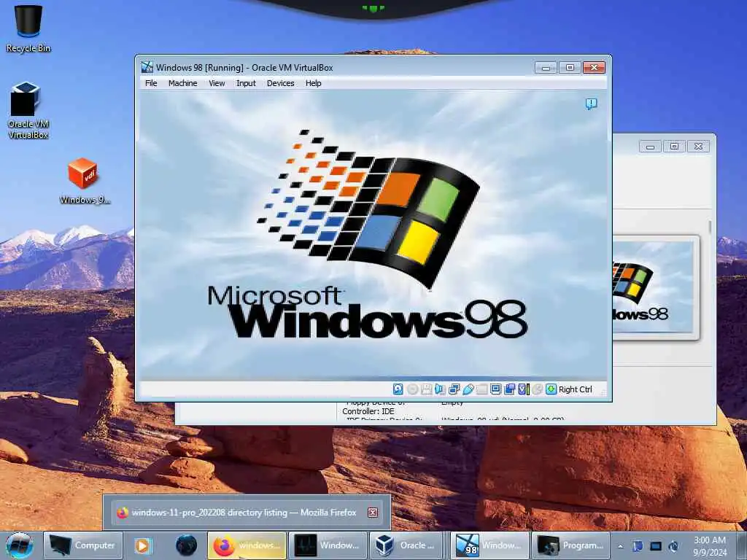Click the mouse integration status icon

point(538,389)
